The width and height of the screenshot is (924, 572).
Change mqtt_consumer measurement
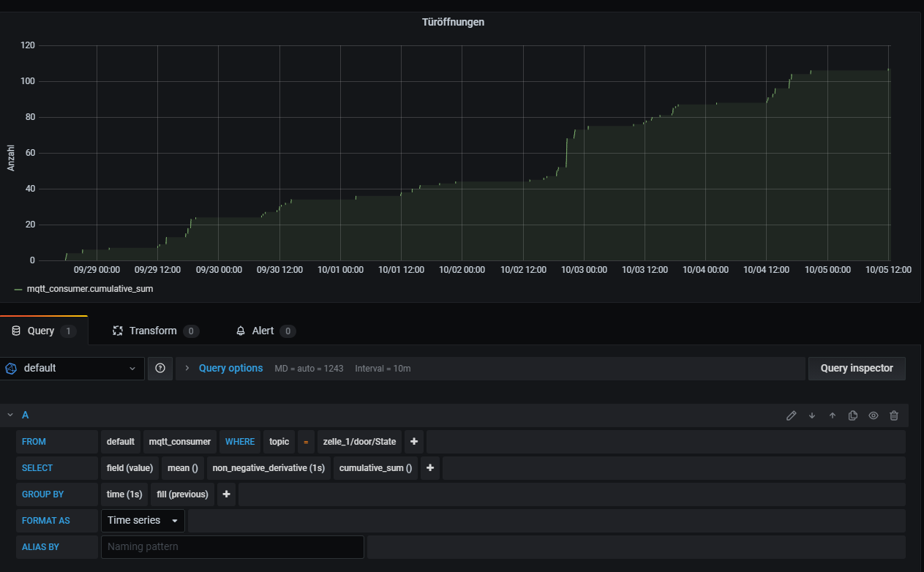click(180, 442)
